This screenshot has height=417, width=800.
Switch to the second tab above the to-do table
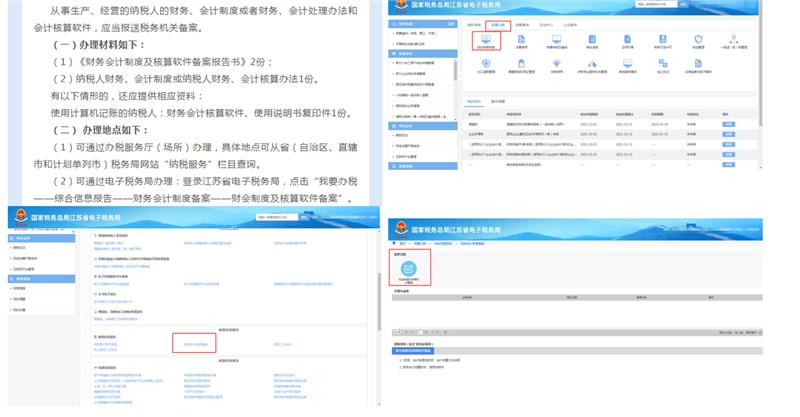[498, 102]
